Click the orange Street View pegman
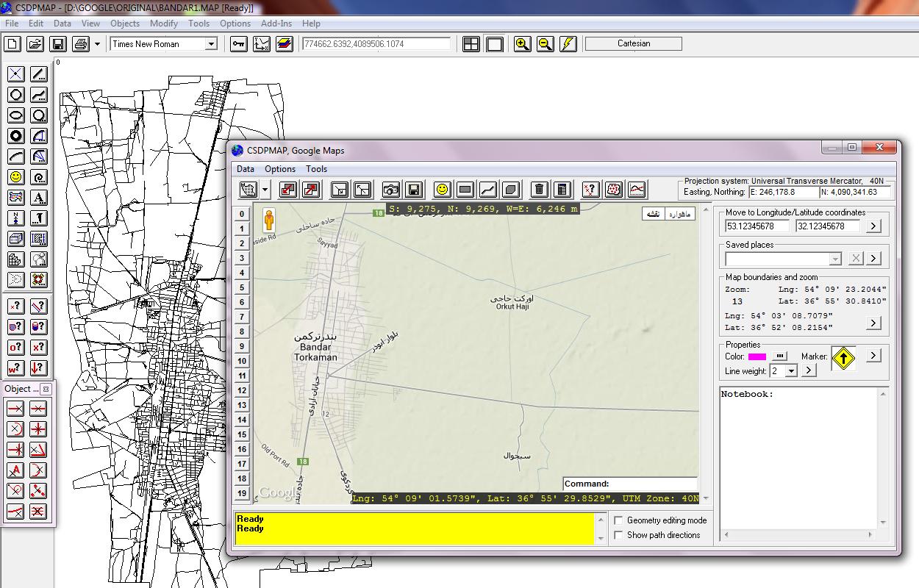919x588 pixels. [270, 220]
